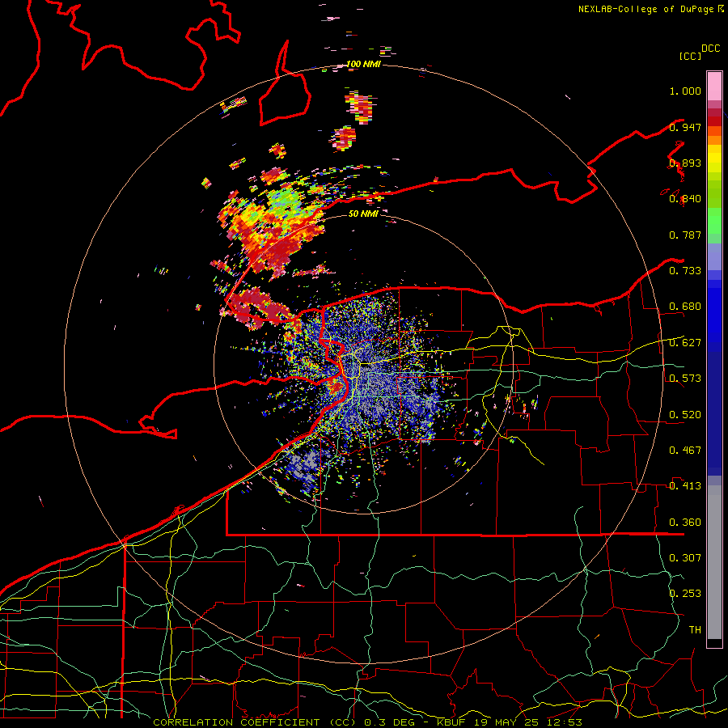Select the 0.840 scale value
Image resolution: width=728 pixels, height=728 pixels.
tap(685, 199)
